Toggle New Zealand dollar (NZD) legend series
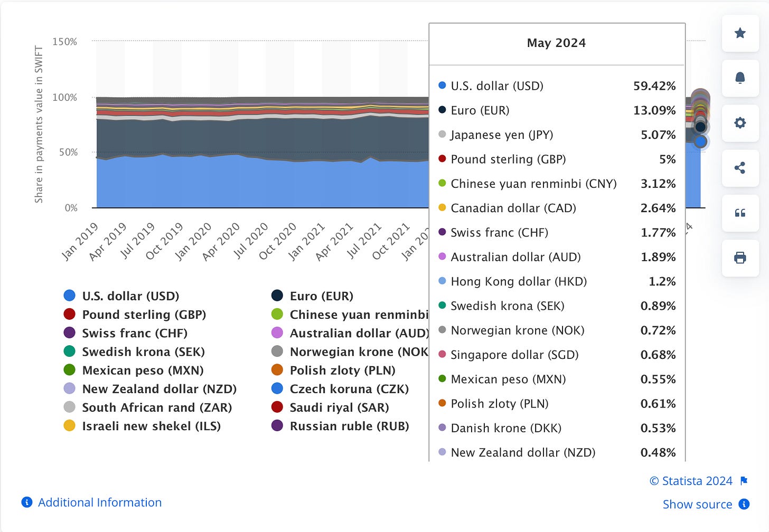 click(150, 389)
